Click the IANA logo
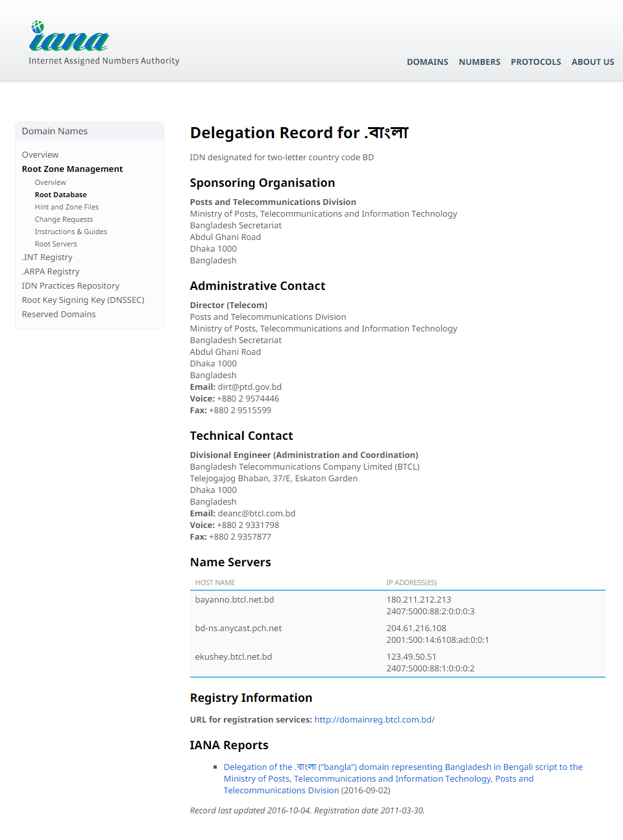 coord(69,38)
